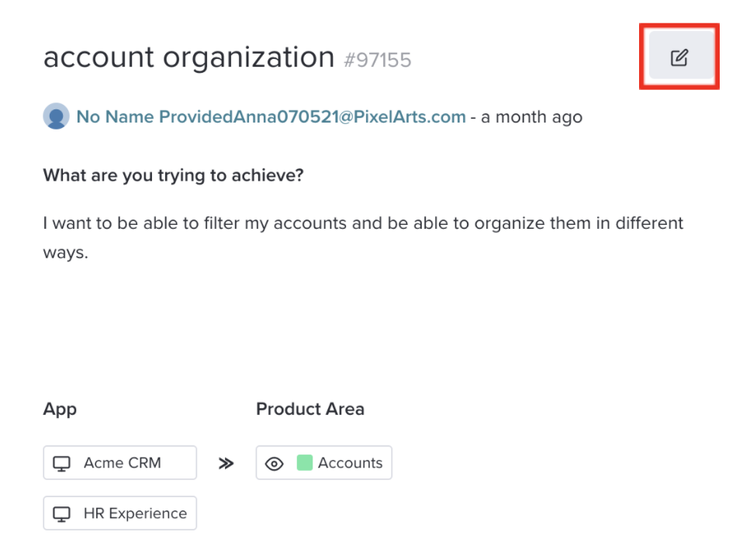This screenshot has width=743, height=560.
Task: Click the edit pencil icon button
Action: 680,57
